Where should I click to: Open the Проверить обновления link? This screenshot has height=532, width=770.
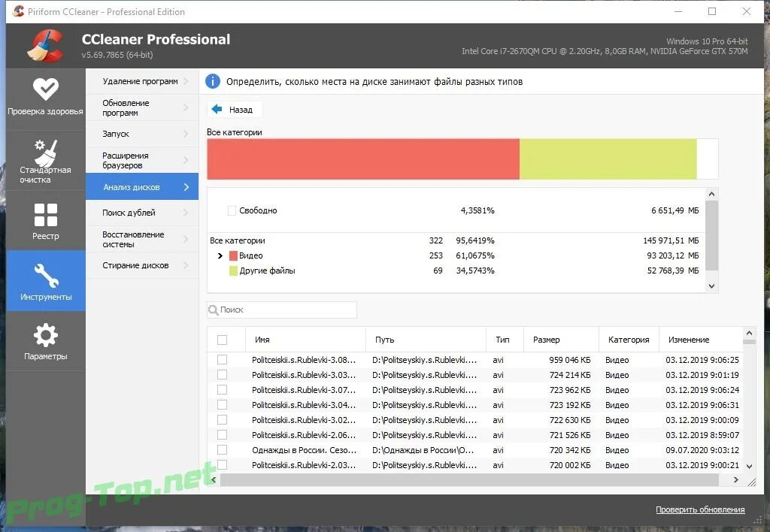pyautogui.click(x=699, y=509)
